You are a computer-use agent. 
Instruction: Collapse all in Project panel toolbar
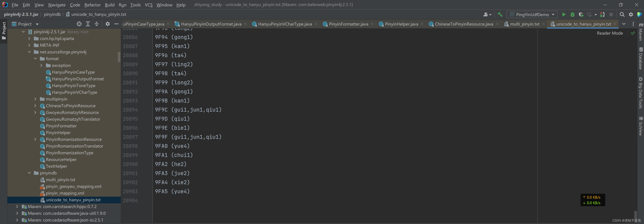coord(96,24)
